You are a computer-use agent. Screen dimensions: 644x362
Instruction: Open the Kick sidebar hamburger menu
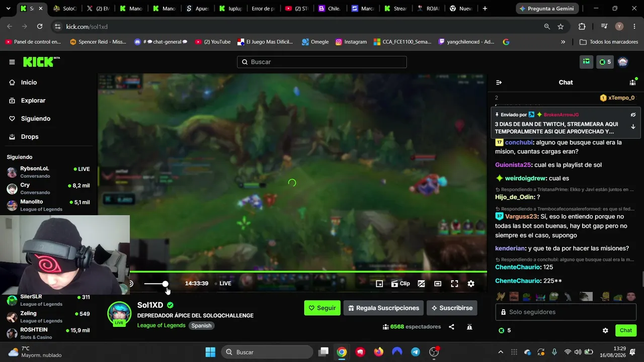12,62
